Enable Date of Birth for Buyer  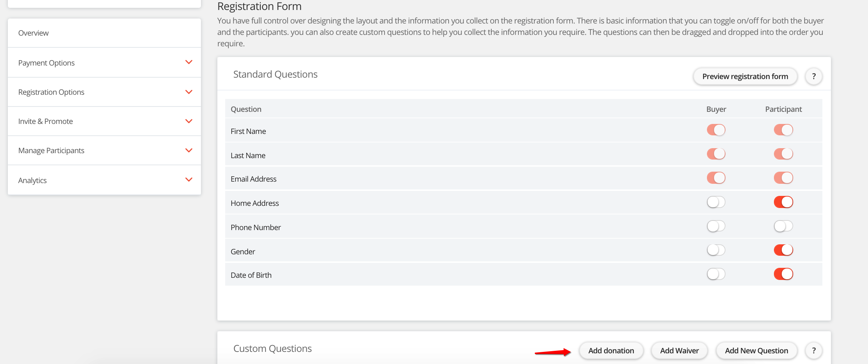(716, 274)
